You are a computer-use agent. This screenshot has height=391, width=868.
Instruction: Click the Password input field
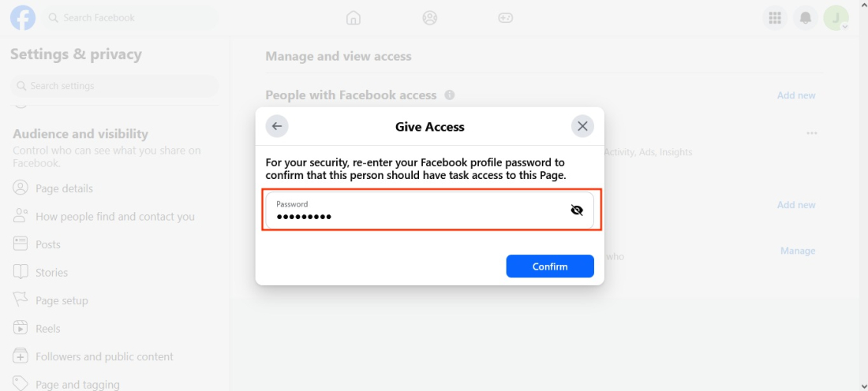[418, 211]
